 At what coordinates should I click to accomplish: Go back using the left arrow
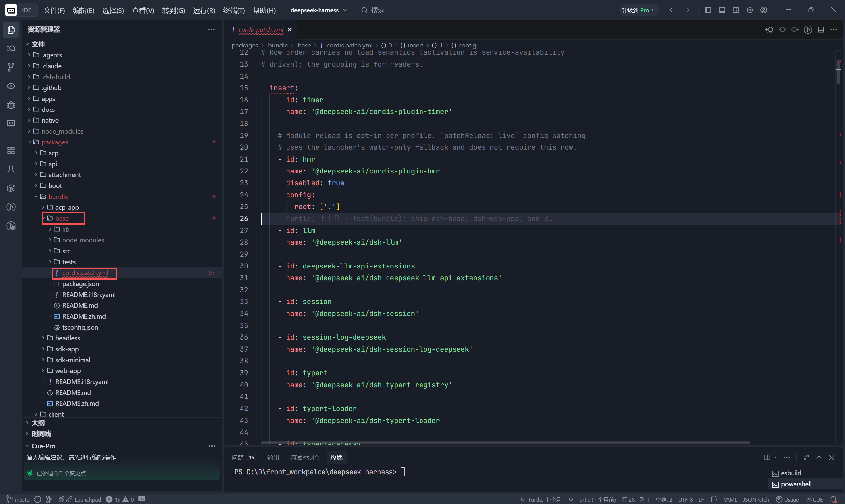672,10
